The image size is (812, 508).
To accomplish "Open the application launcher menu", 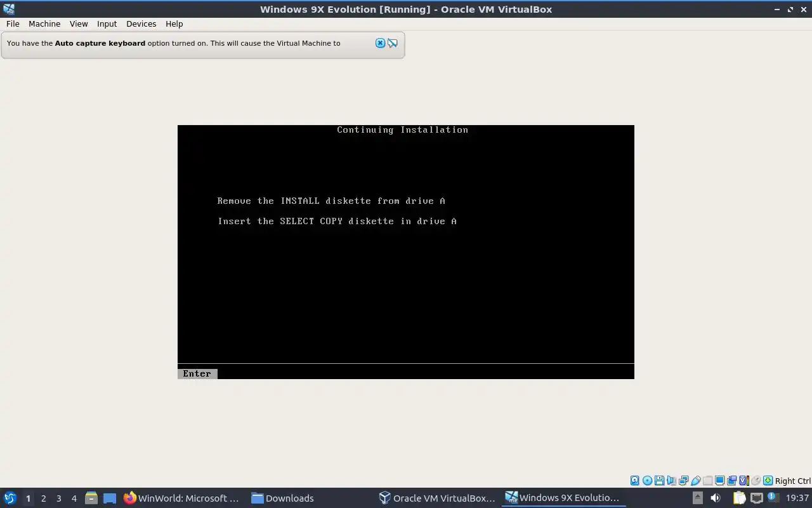I will tap(10, 498).
